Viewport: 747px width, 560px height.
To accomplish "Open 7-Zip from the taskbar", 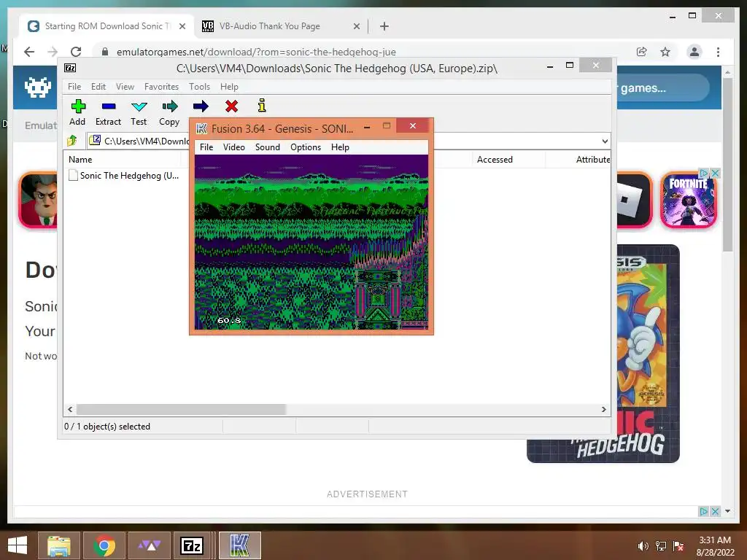I will pyautogui.click(x=192, y=545).
